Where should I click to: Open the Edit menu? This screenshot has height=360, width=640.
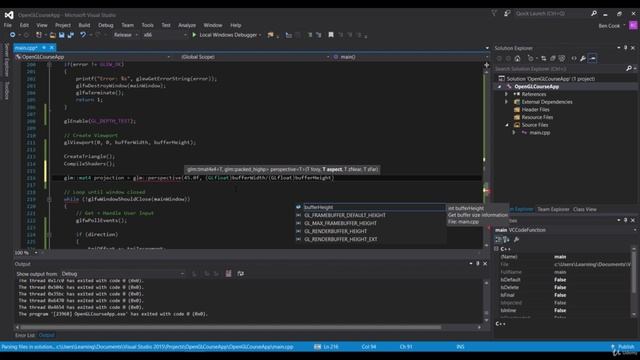(x=24, y=25)
